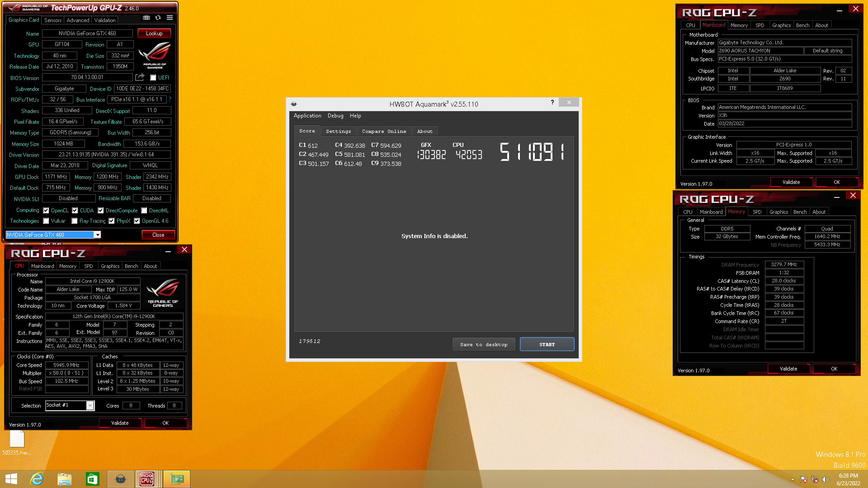This screenshot has width=868, height=488.
Task: Open GPU-Z hamburger menu icon
Action: click(x=170, y=18)
